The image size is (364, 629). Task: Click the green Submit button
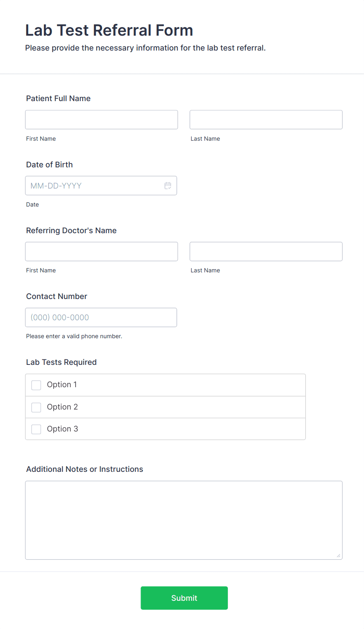point(184,598)
